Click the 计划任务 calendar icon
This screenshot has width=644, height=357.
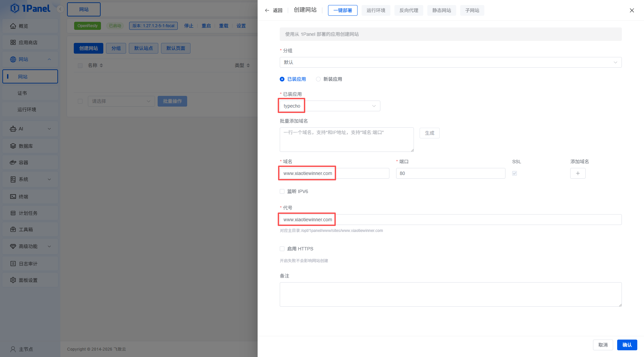coord(13,213)
